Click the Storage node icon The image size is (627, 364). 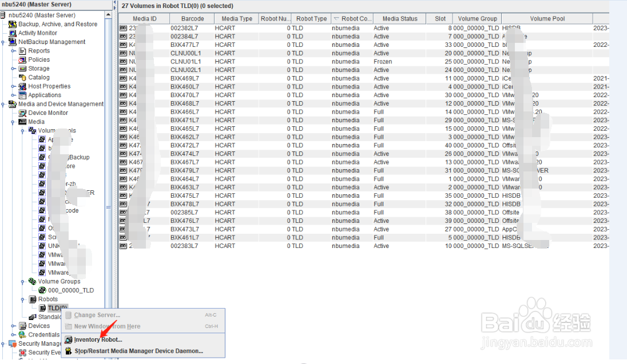point(22,69)
